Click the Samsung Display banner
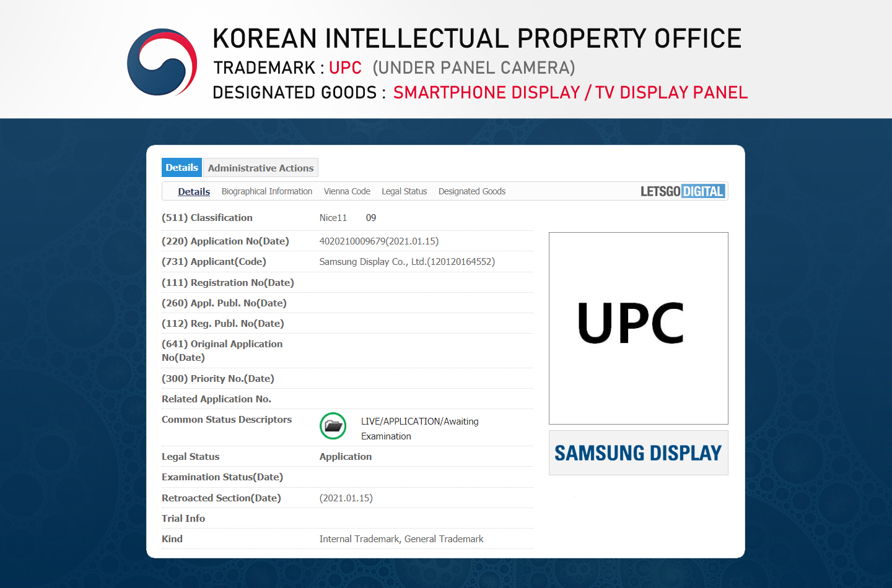The width and height of the screenshot is (892, 588). pyautogui.click(x=638, y=453)
